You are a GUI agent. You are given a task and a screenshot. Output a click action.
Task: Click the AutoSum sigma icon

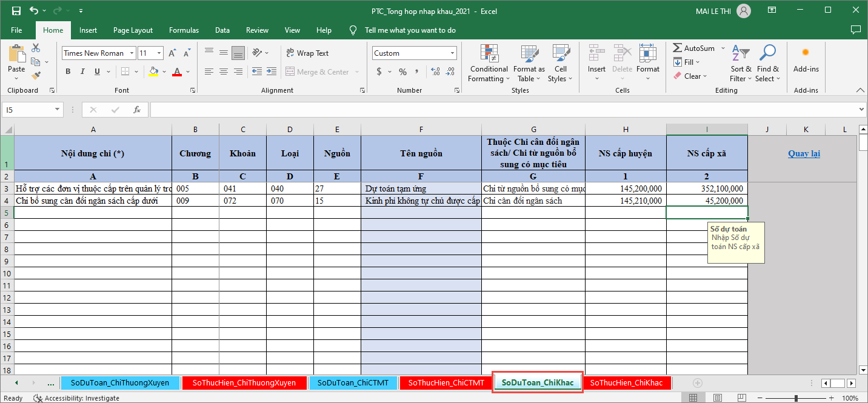click(678, 48)
